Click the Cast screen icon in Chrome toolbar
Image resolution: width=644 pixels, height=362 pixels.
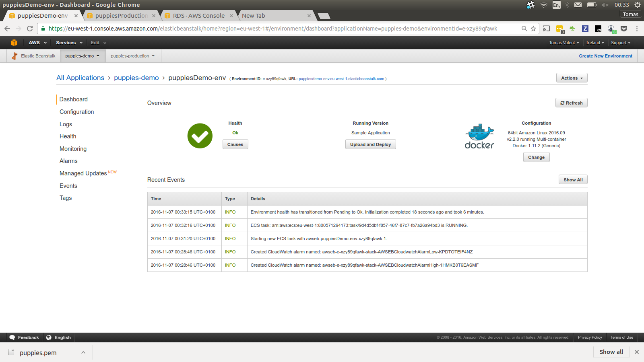click(x=546, y=29)
